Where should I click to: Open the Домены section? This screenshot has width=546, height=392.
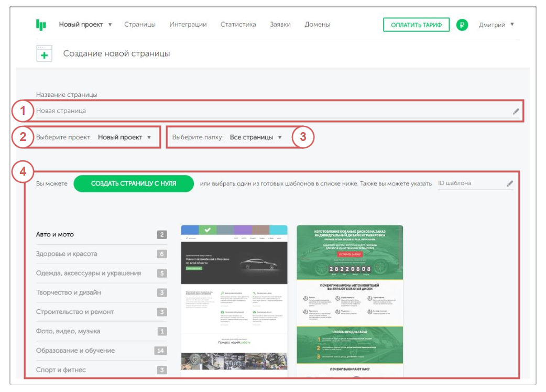[318, 25]
